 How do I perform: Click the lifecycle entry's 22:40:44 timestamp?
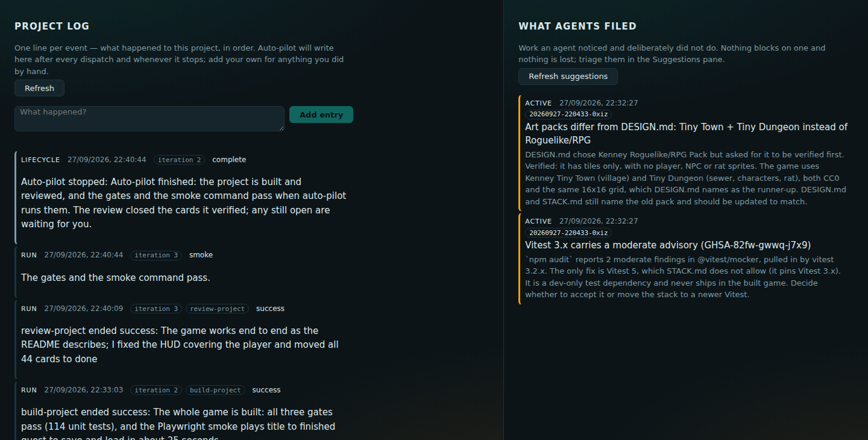click(x=107, y=160)
